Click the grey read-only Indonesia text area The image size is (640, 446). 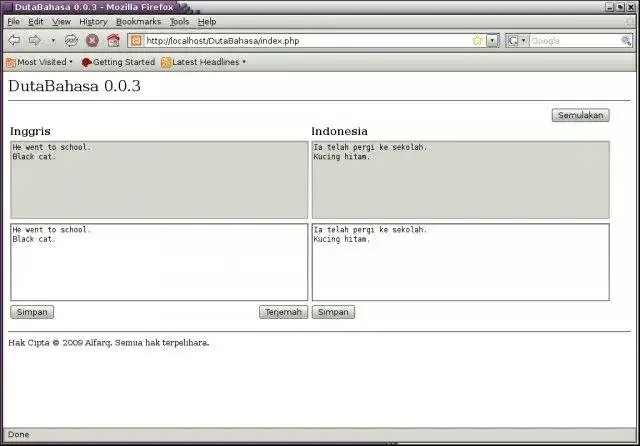coord(460,180)
